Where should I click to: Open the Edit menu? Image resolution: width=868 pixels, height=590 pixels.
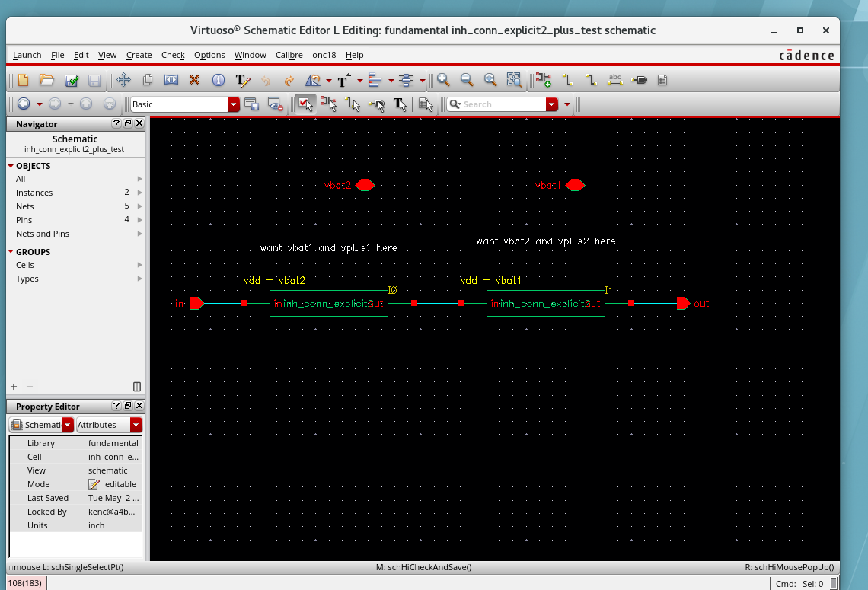click(81, 55)
